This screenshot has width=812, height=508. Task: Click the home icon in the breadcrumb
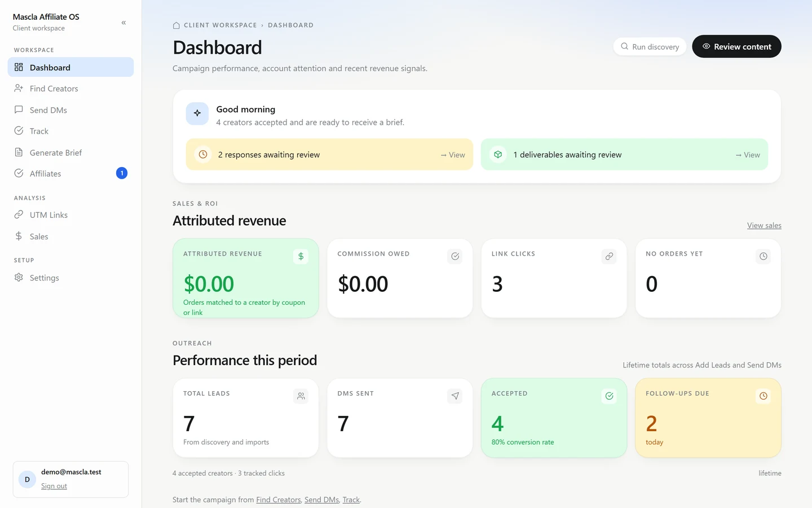176,25
